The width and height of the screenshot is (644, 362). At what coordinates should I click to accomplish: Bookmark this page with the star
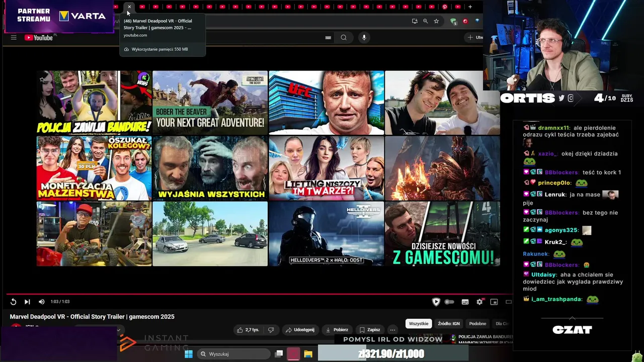pyautogui.click(x=436, y=21)
